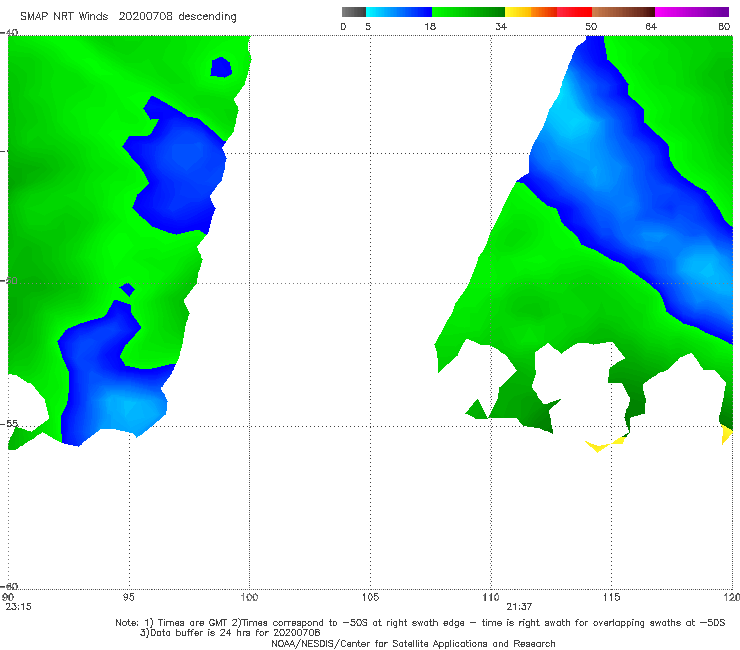Click the gray segment of the color bar
The image size is (740, 650).
[x=353, y=12]
